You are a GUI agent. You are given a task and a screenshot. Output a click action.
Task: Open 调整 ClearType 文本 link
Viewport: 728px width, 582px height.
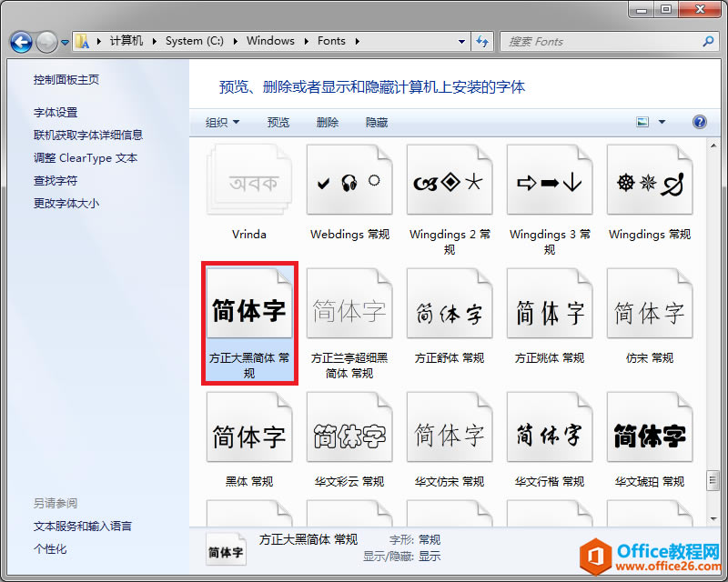86,158
